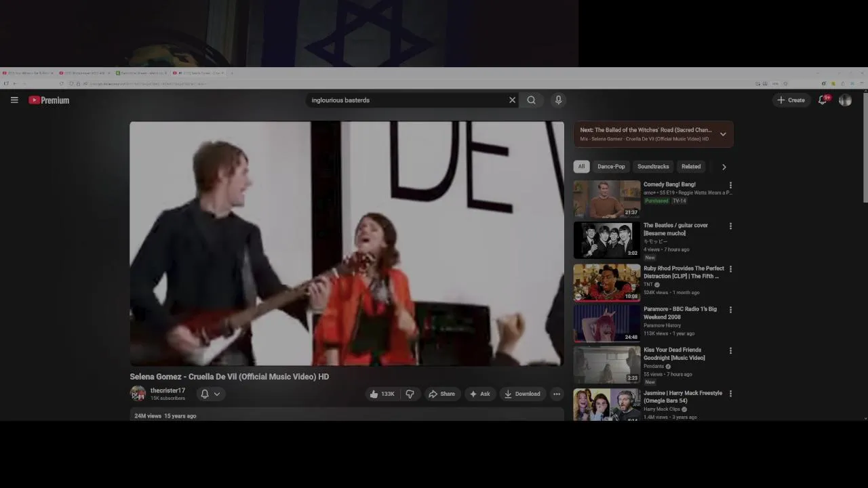Screen dimensions: 868x488
Task: Open the notifications bell in header
Action: [x=823, y=100]
